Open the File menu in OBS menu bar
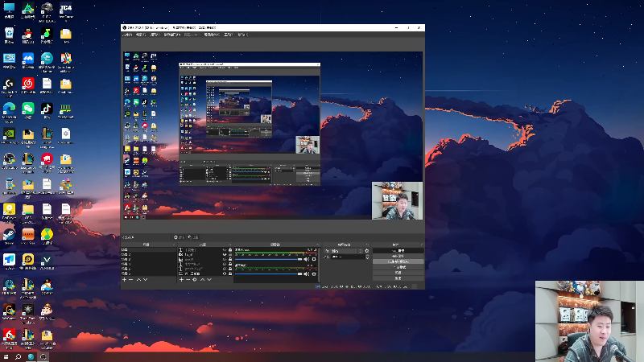 (x=126, y=35)
